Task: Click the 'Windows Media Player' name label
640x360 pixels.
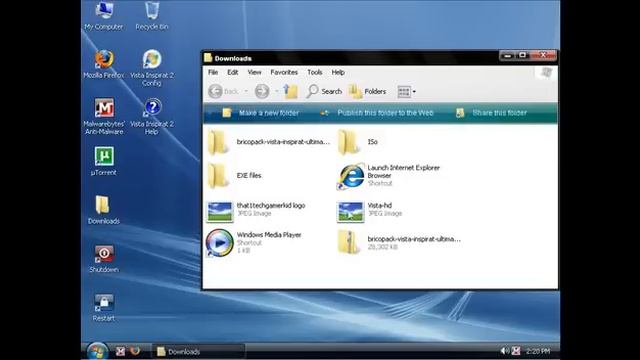Action: [x=269, y=235]
